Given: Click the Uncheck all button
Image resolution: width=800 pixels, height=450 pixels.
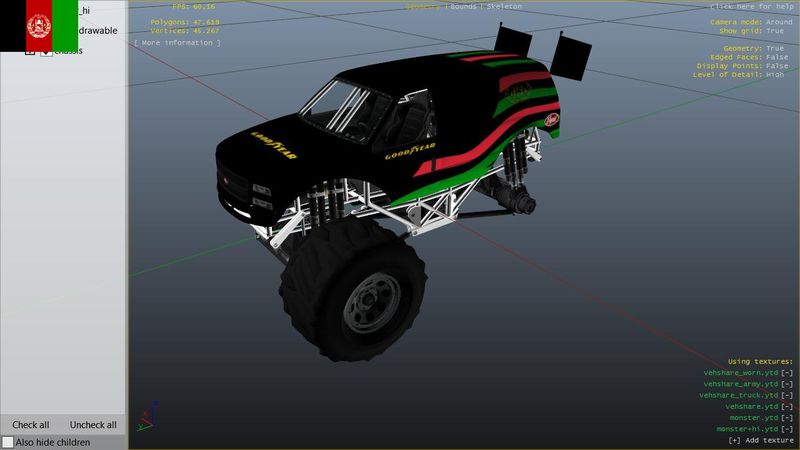Looking at the screenshot, I should coord(93,424).
